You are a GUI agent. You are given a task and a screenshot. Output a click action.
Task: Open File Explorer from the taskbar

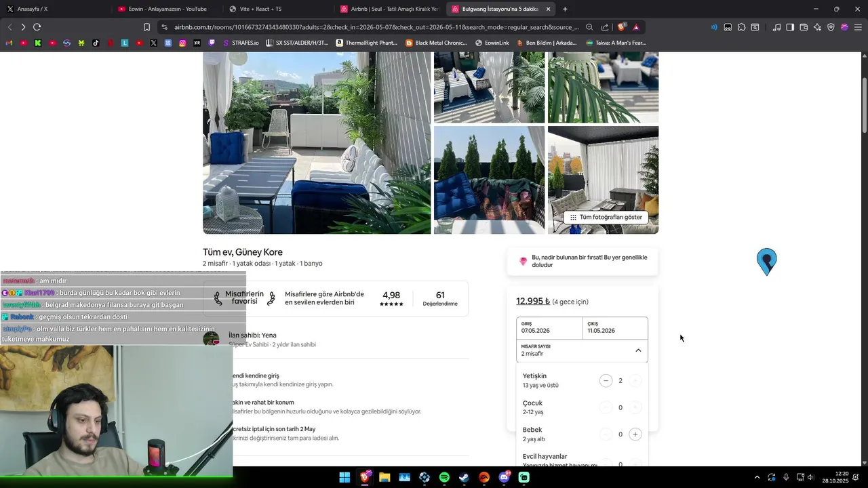(x=384, y=477)
